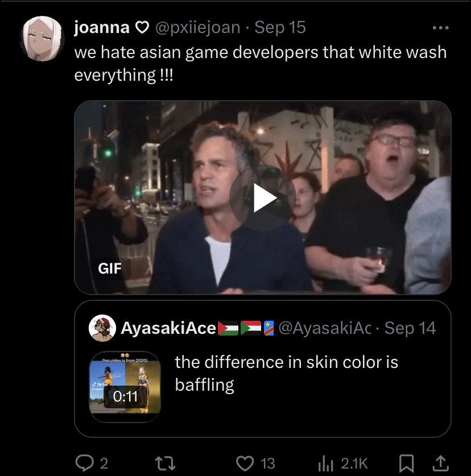Open the view analytics bar chart icon

325,463
